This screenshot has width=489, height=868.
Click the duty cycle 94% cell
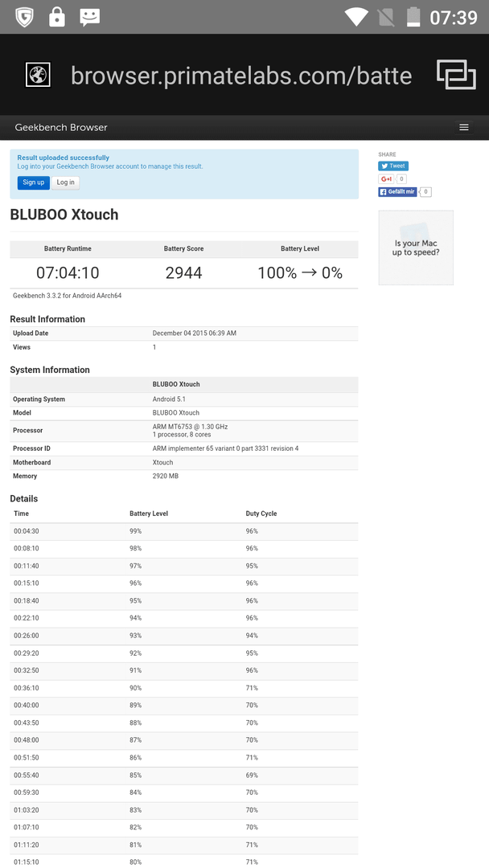click(252, 636)
